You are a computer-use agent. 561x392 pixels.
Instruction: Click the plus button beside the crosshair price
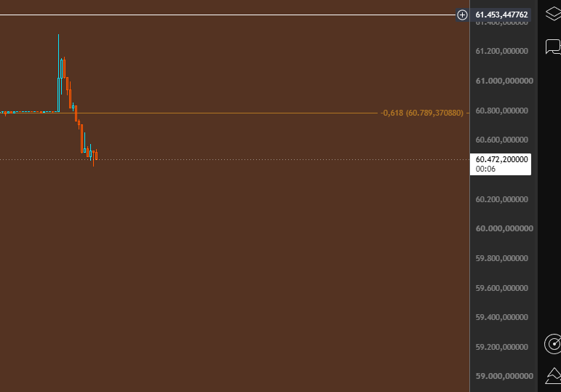click(462, 15)
